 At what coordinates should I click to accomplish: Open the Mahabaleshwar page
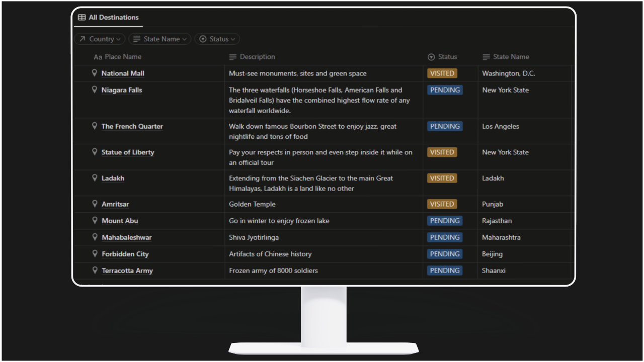(127, 237)
